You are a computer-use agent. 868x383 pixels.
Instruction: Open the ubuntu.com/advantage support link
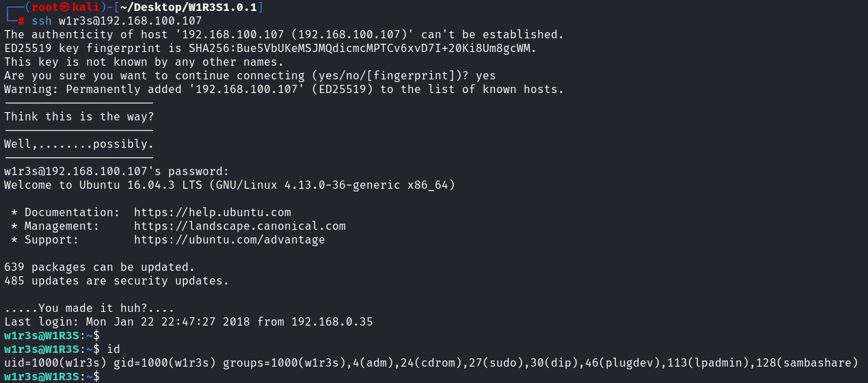tap(229, 240)
